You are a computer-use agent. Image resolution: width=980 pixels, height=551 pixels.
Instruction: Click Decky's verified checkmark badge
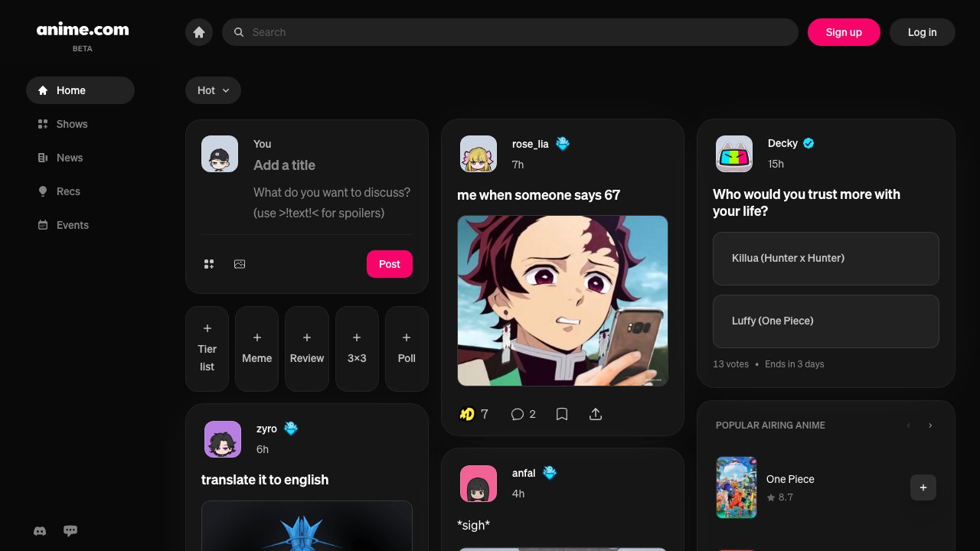pyautogui.click(x=809, y=143)
